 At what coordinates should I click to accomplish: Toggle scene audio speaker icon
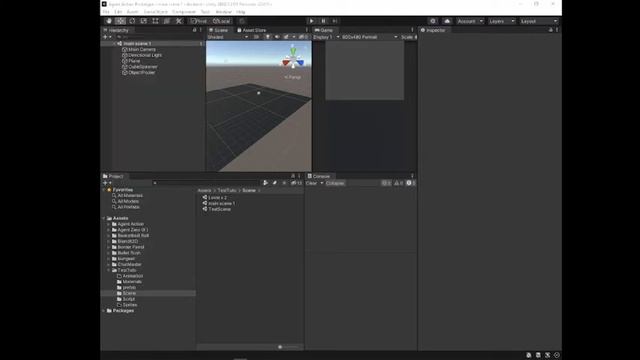point(277,37)
